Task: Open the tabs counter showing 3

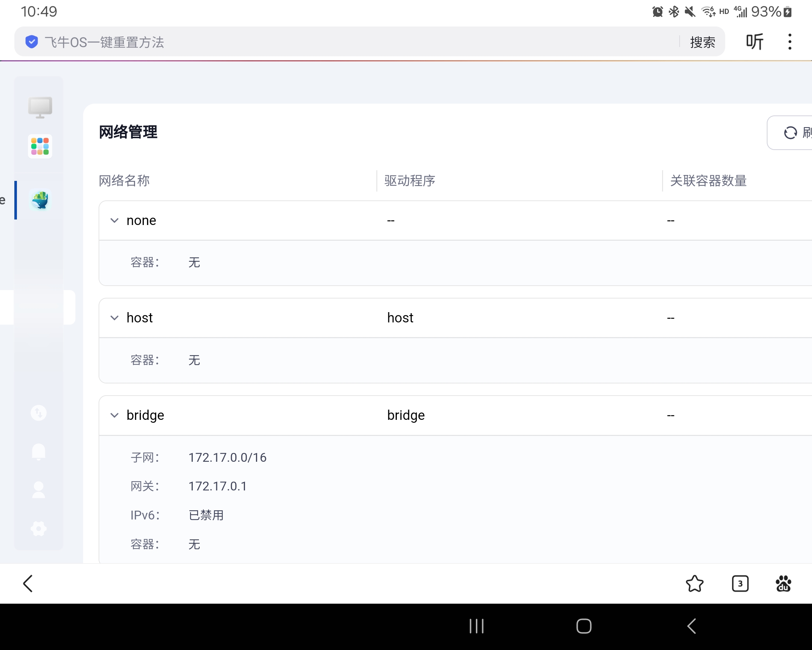Action: [740, 584]
